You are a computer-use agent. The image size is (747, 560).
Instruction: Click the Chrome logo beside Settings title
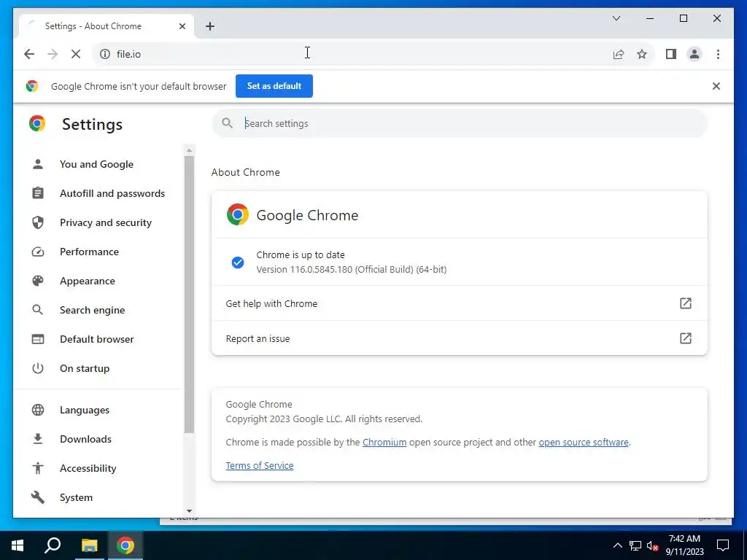tap(37, 124)
